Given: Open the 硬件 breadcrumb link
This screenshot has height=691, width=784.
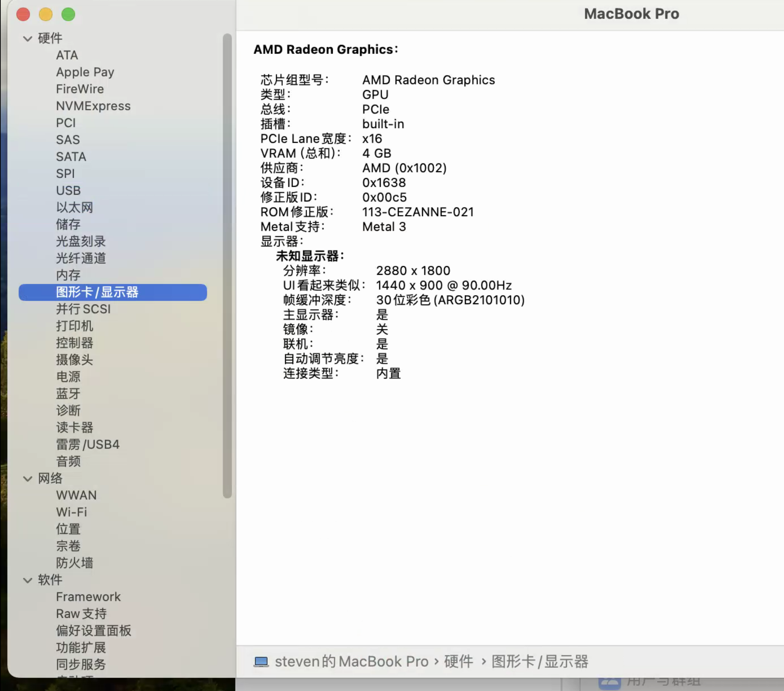Looking at the screenshot, I should [x=459, y=661].
